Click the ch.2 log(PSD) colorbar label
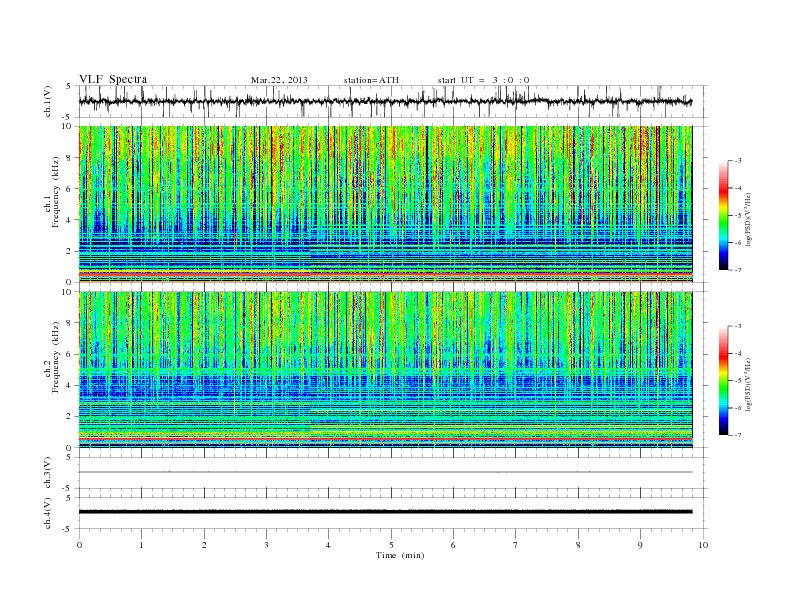 (749, 384)
